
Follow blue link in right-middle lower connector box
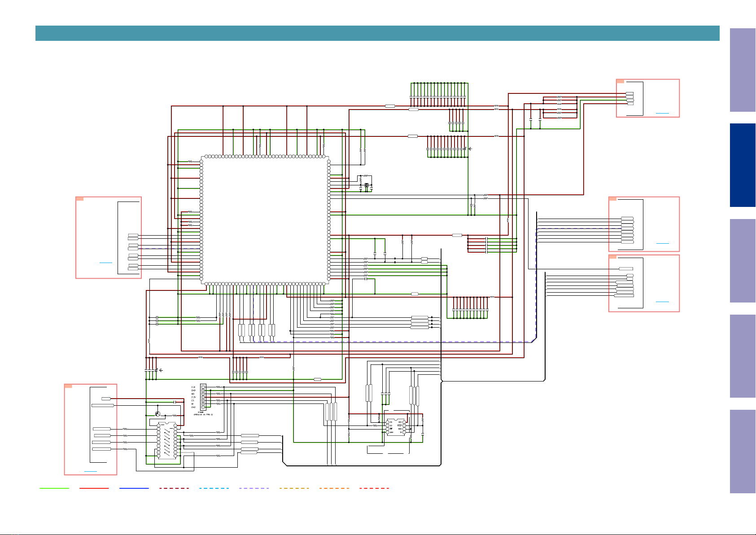[662, 301]
